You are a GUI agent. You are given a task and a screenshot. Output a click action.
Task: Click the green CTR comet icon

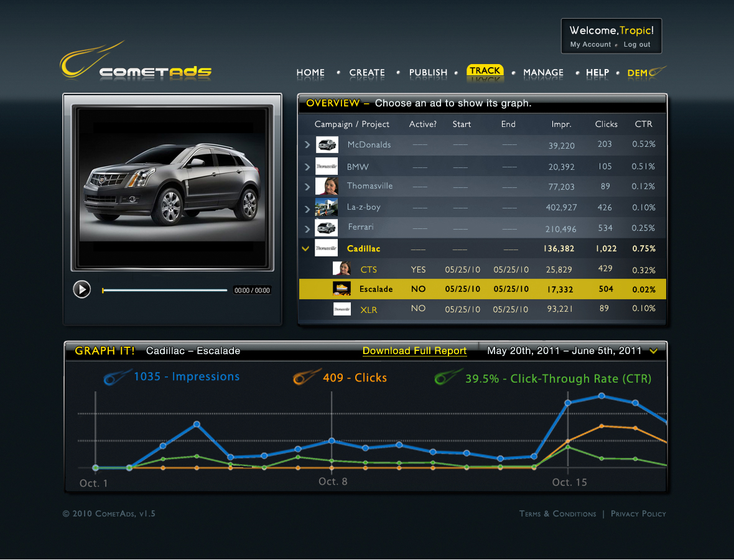coord(448,378)
